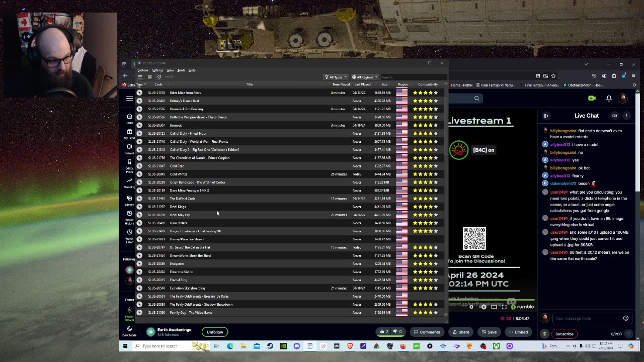Get the Embed code for video

tap(518, 332)
